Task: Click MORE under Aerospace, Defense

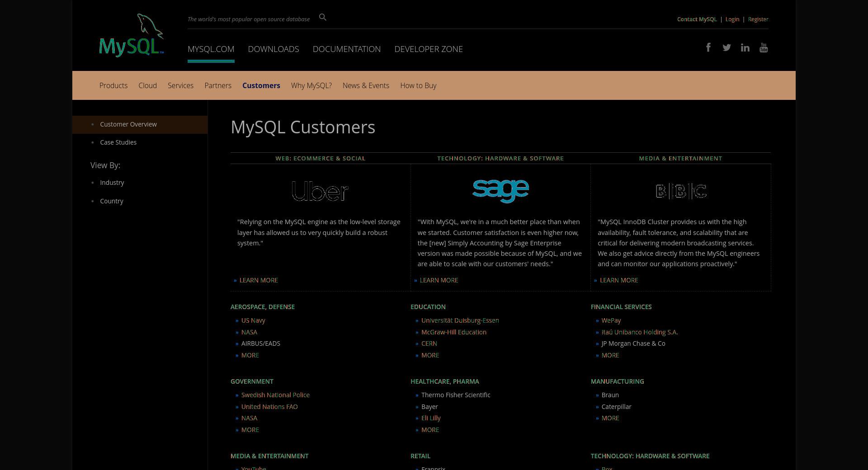Action: (250, 355)
